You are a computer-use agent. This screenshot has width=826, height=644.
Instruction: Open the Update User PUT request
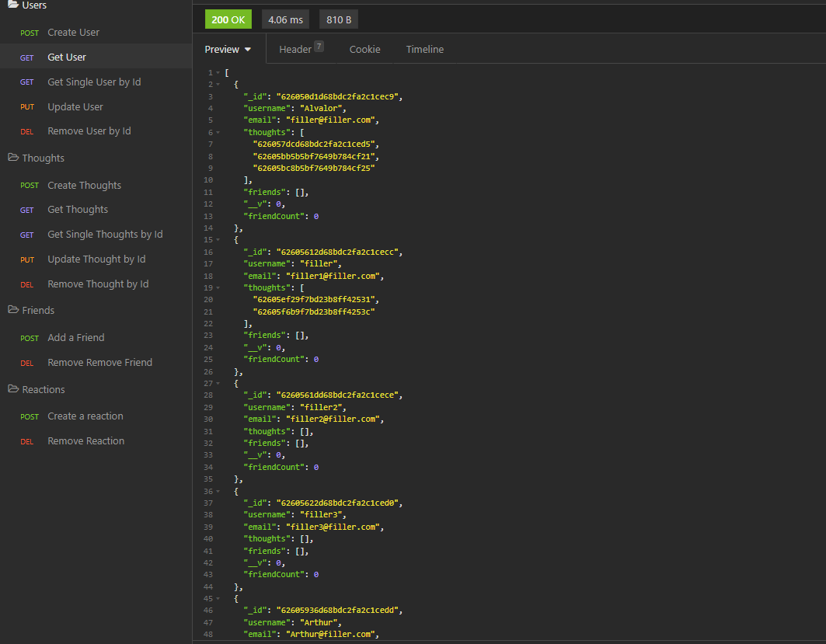click(x=96, y=106)
